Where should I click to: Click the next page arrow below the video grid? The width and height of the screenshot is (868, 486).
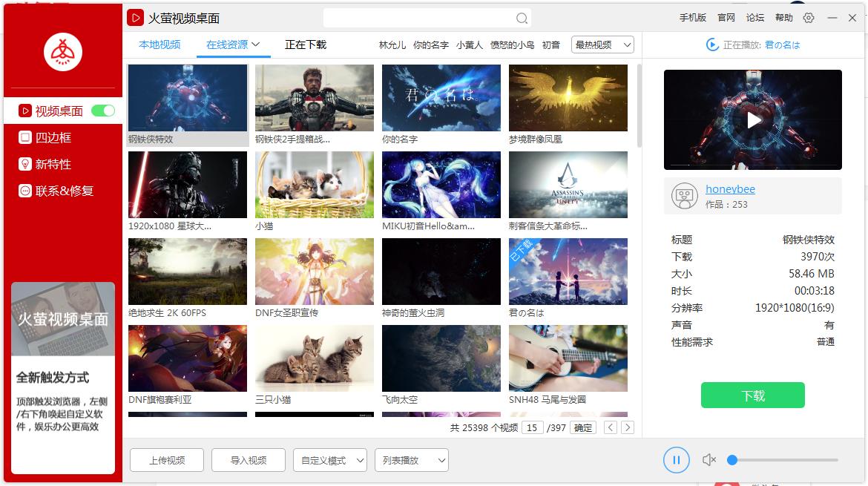[x=626, y=427]
